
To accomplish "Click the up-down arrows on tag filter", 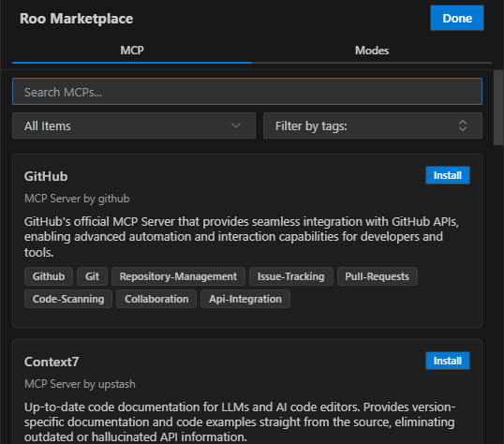I will coord(463,126).
